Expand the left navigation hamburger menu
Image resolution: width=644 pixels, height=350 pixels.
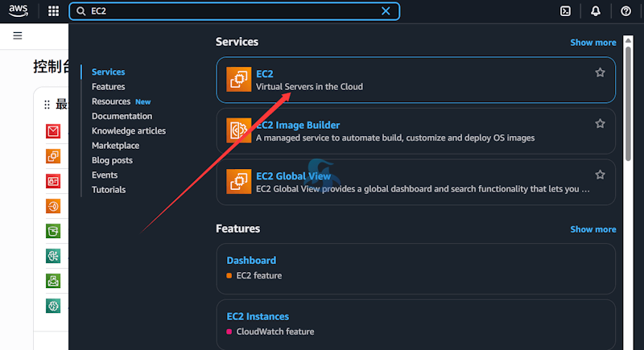18,36
